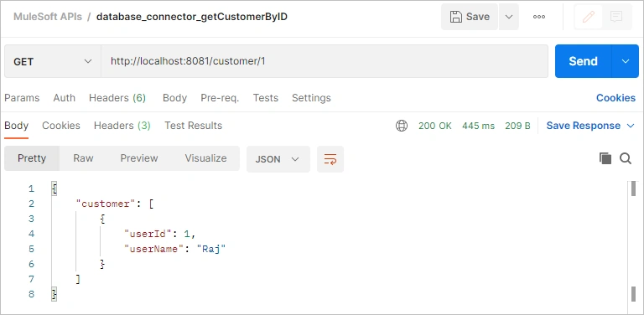Open the Tests tab

pyautogui.click(x=265, y=98)
